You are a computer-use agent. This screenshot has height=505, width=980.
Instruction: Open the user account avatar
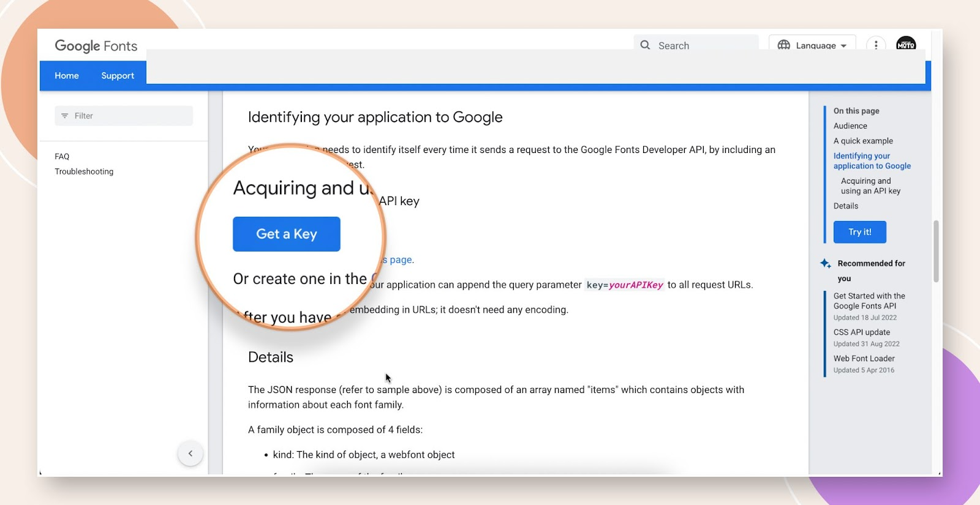(905, 45)
